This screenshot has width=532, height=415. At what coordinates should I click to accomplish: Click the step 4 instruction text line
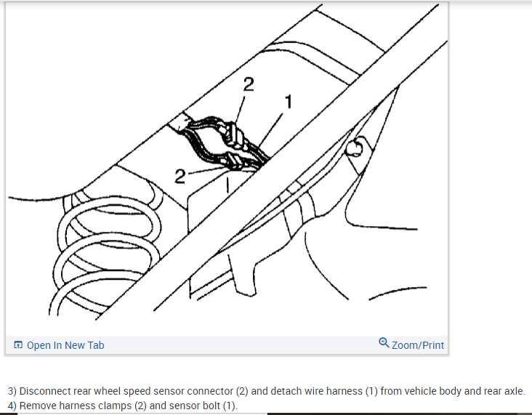tap(123, 406)
